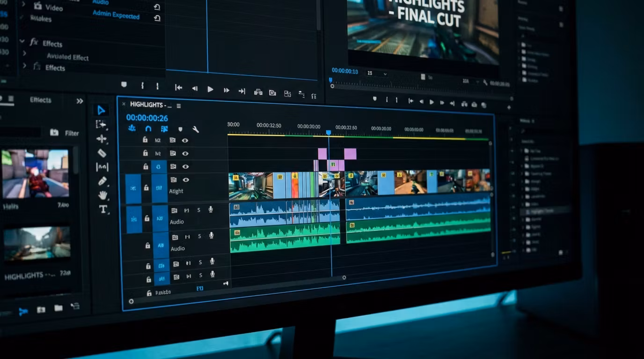The image size is (644, 359).
Task: Toggle Linked Selection in the timeline header
Action: [164, 129]
